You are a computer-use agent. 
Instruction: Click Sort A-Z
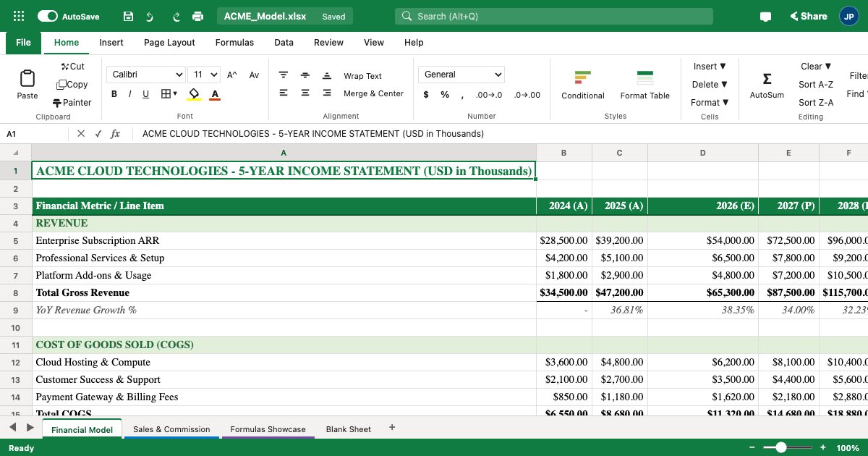816,85
